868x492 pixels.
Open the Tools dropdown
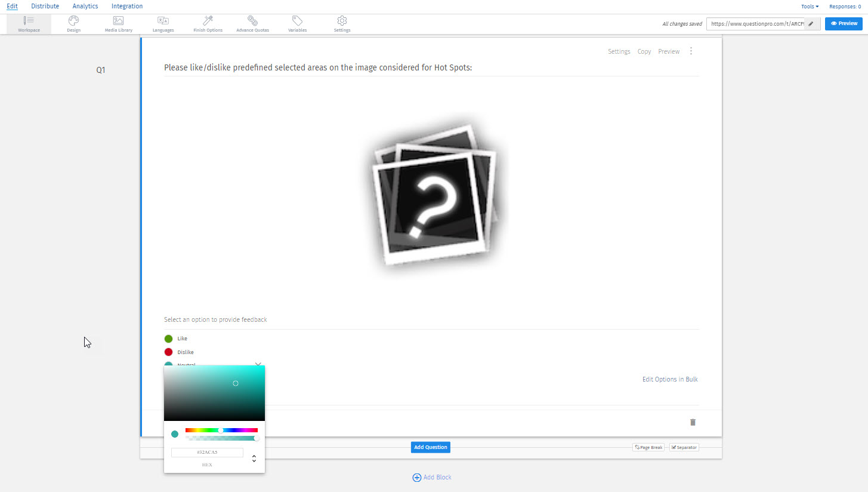tap(810, 6)
